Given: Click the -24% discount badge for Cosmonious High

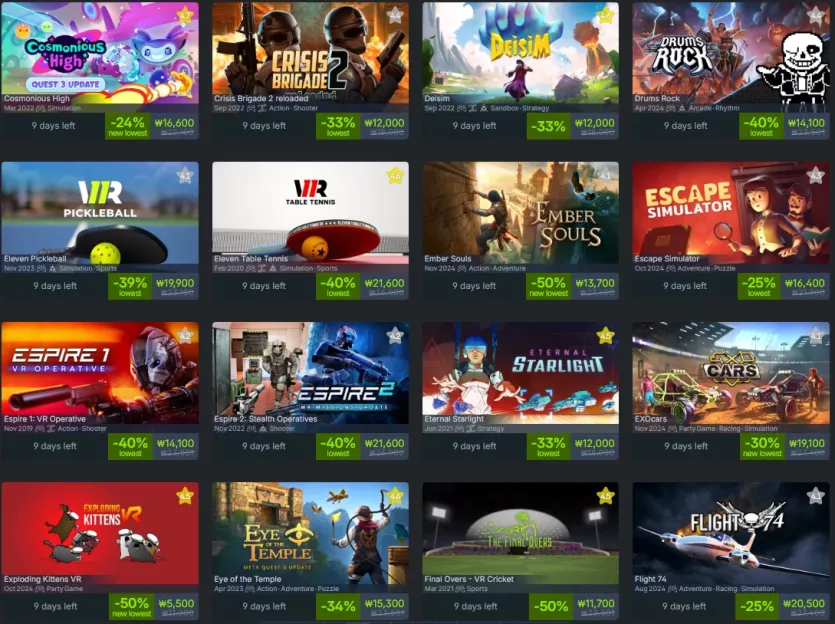Looking at the screenshot, I should 128,126.
